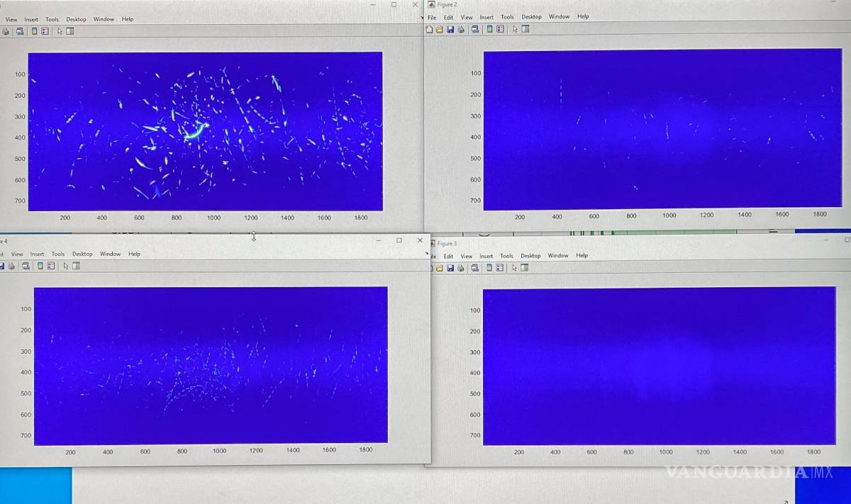Open the Tools menu in Figure 3
This screenshot has height=504, width=851.
tap(506, 256)
